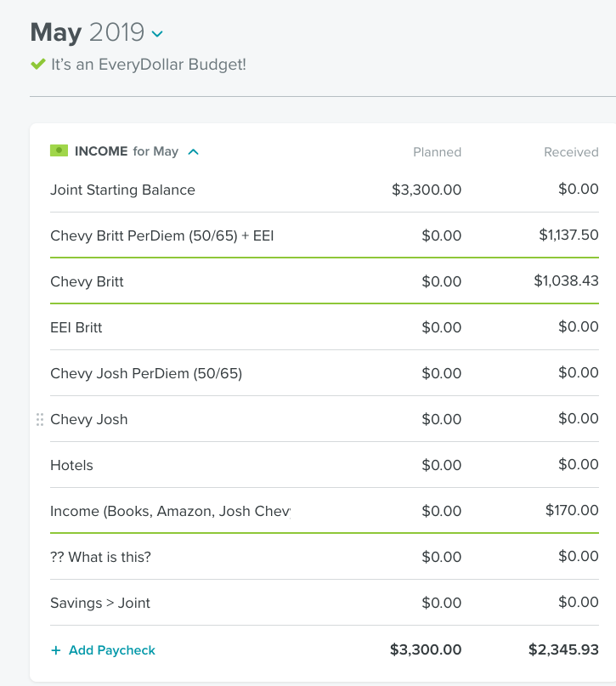This screenshot has width=616, height=686.
Task: Open the May 2019 month dropdown arrow
Action: pyautogui.click(x=157, y=34)
